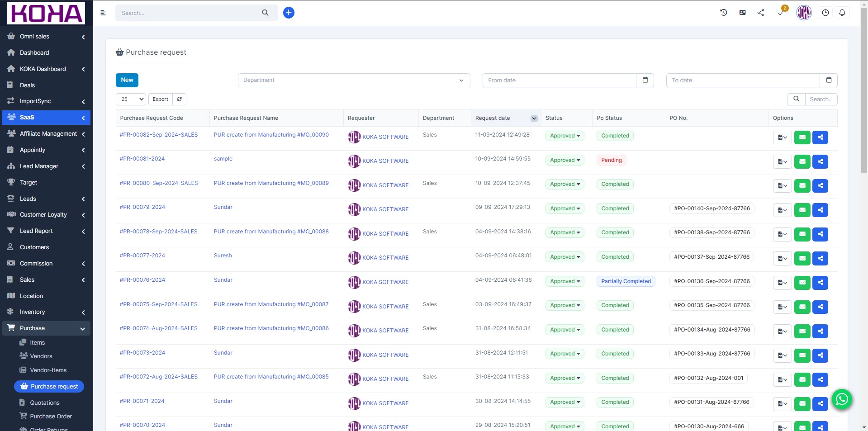Image resolution: width=868 pixels, height=431 pixels.
Task: Open document options dropdown for #PR-00080-Sep-2024-SALES
Action: (x=782, y=185)
